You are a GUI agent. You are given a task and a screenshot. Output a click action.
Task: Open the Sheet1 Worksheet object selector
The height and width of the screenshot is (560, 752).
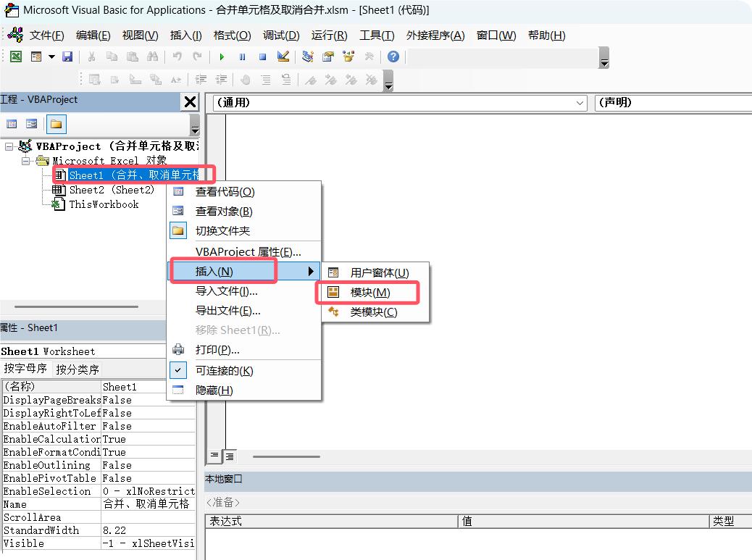pyautogui.click(x=83, y=351)
